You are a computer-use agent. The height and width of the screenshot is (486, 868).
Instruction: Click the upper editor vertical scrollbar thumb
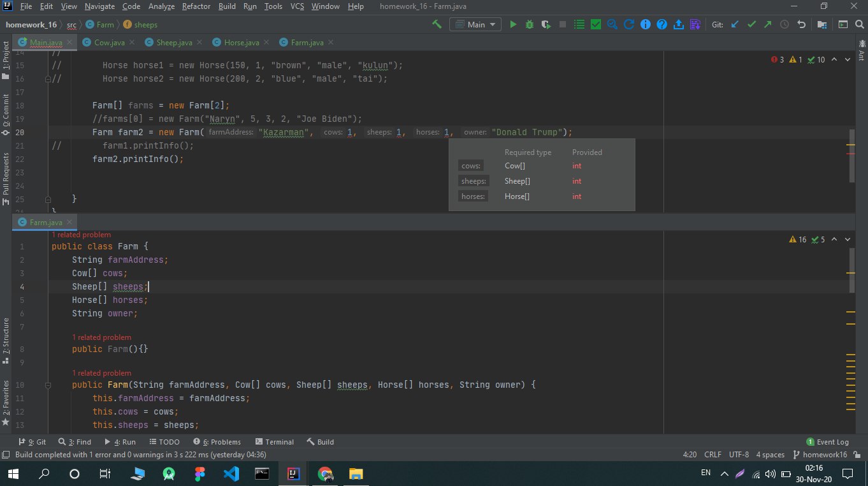(852, 156)
